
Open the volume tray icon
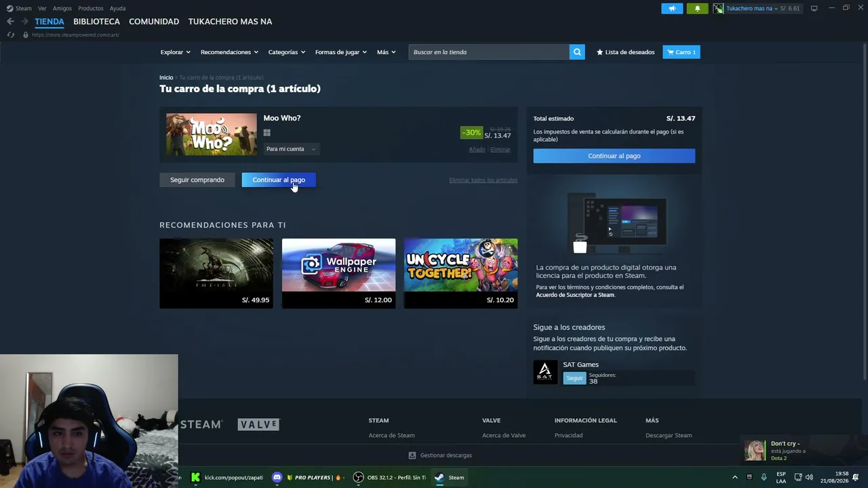coord(809,477)
